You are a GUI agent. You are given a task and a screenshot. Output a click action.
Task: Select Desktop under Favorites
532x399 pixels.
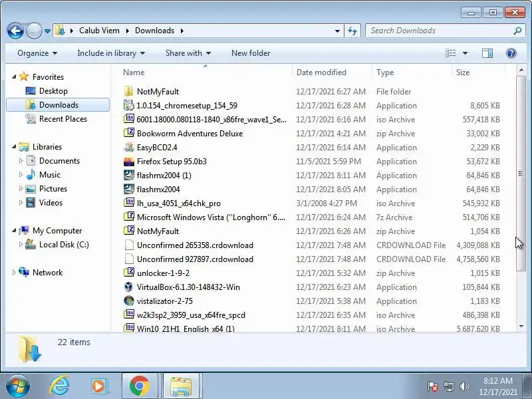(x=53, y=91)
